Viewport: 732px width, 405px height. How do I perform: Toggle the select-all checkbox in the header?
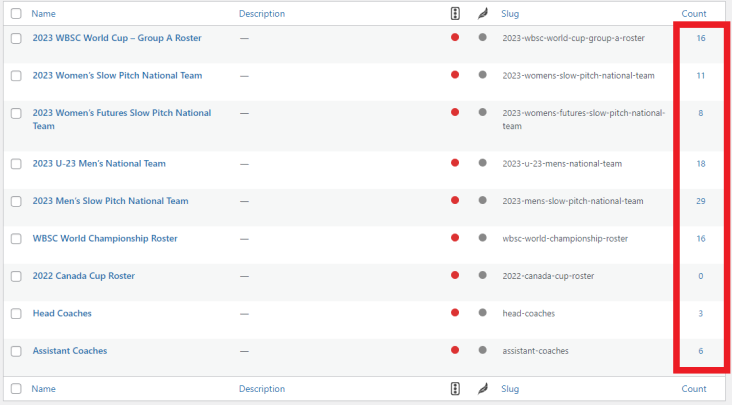[x=16, y=14]
